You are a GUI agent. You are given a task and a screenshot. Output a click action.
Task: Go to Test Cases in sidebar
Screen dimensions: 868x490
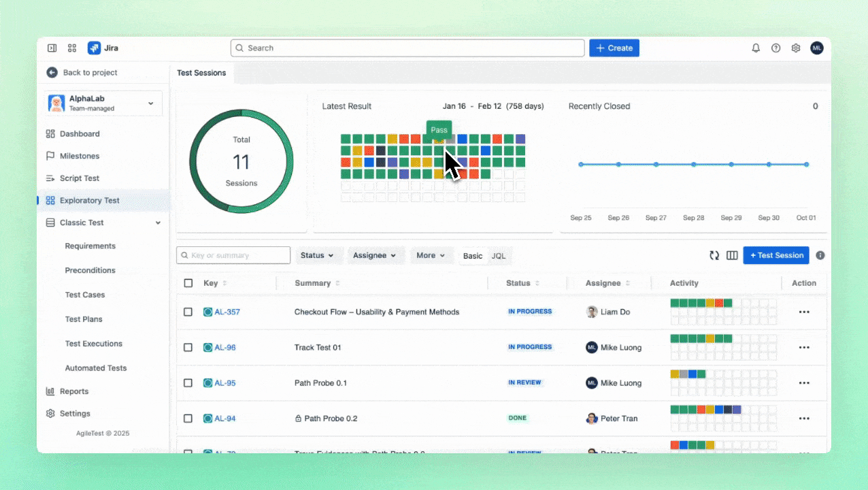[x=84, y=295]
